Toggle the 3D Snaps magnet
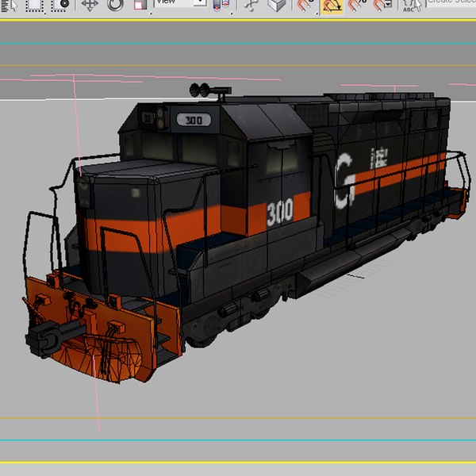476x476 pixels. point(305,6)
